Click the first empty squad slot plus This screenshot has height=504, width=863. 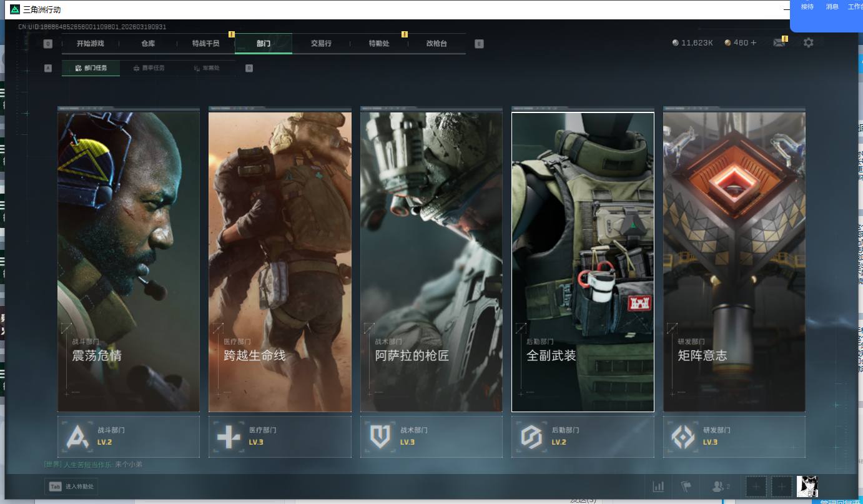(756, 487)
